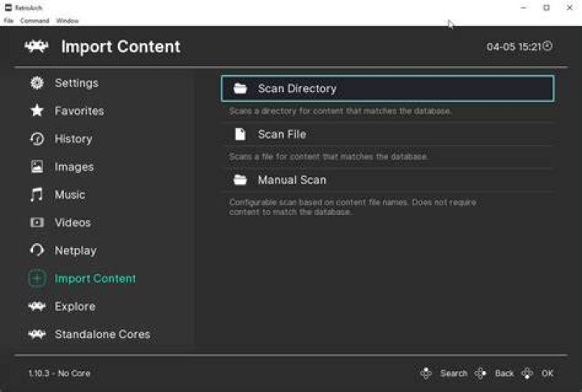Click the Import Content plus icon
The image size is (582, 392).
tap(36, 278)
